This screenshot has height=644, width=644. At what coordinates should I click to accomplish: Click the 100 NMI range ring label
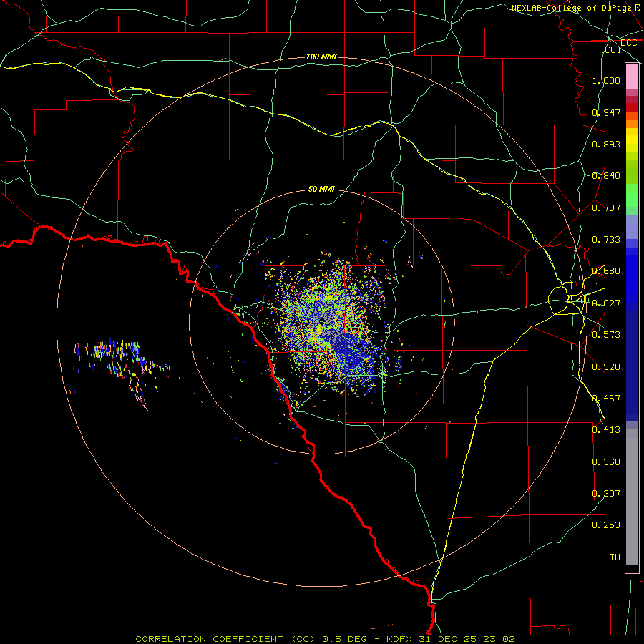coord(321,57)
